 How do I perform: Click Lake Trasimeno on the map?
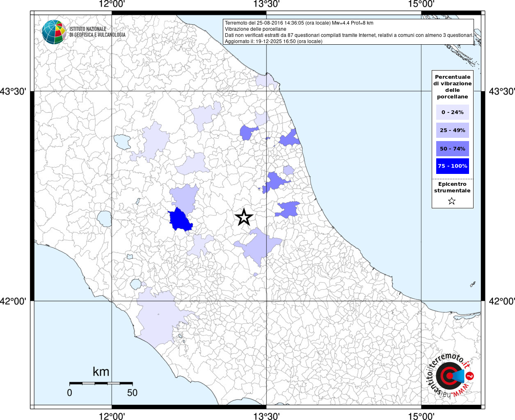point(122,142)
